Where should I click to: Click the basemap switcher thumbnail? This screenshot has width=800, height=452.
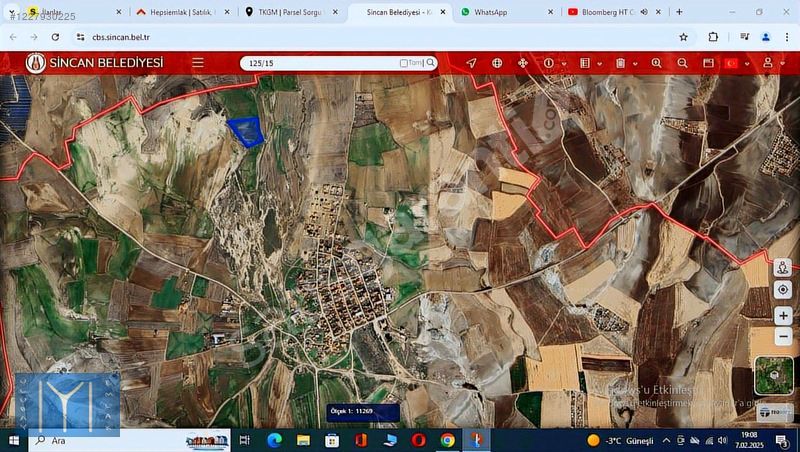coord(773,375)
